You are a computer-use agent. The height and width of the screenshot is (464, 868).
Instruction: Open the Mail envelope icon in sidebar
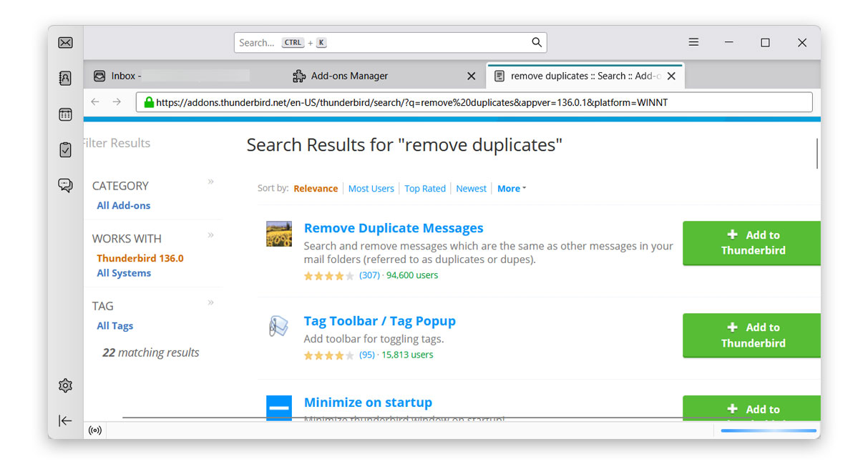click(65, 42)
